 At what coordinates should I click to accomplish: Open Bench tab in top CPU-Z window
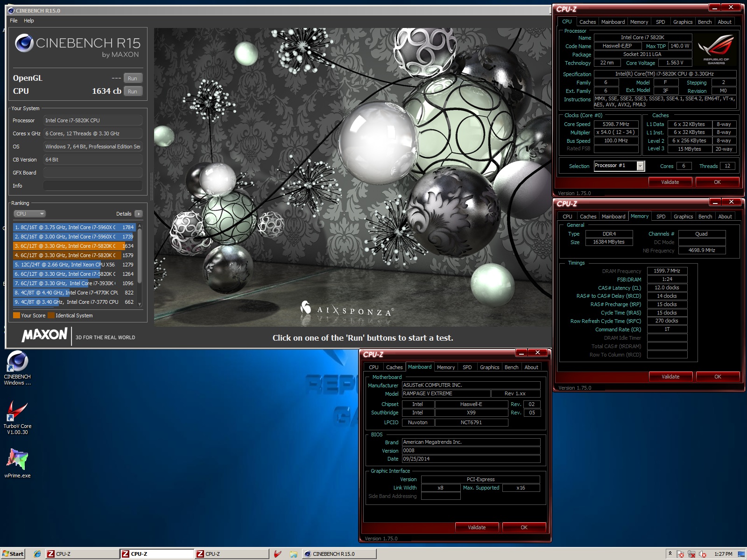tap(705, 22)
